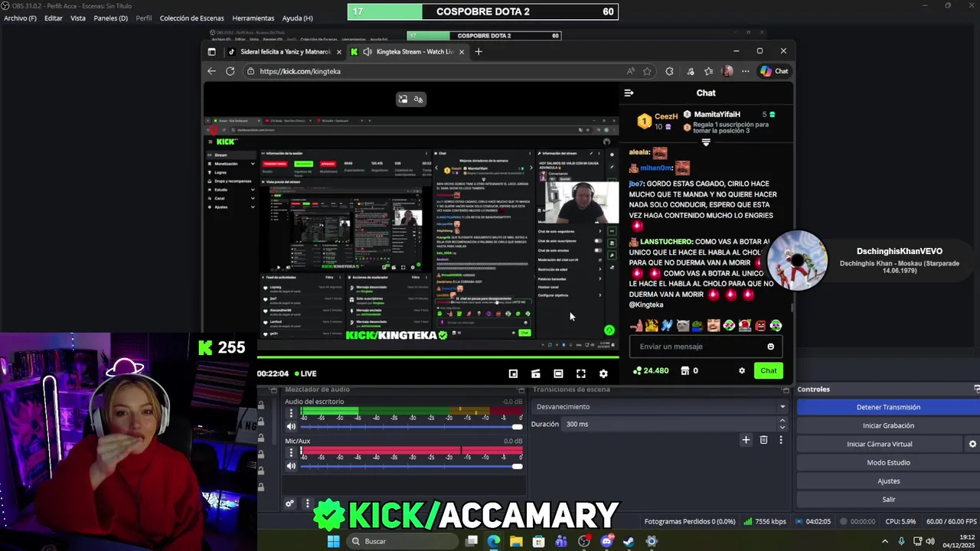Open virtual camera settings gear
This screenshot has height=551, width=980.
[972, 444]
